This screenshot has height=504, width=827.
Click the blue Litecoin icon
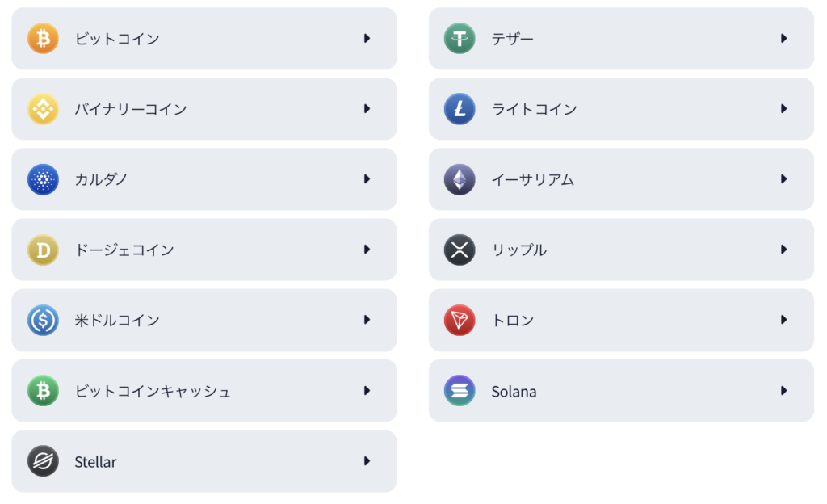point(460,109)
